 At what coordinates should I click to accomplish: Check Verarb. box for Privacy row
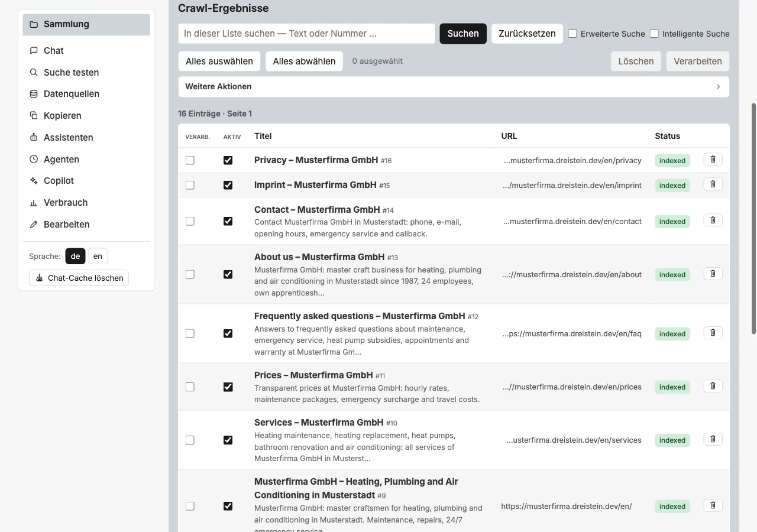(x=190, y=160)
